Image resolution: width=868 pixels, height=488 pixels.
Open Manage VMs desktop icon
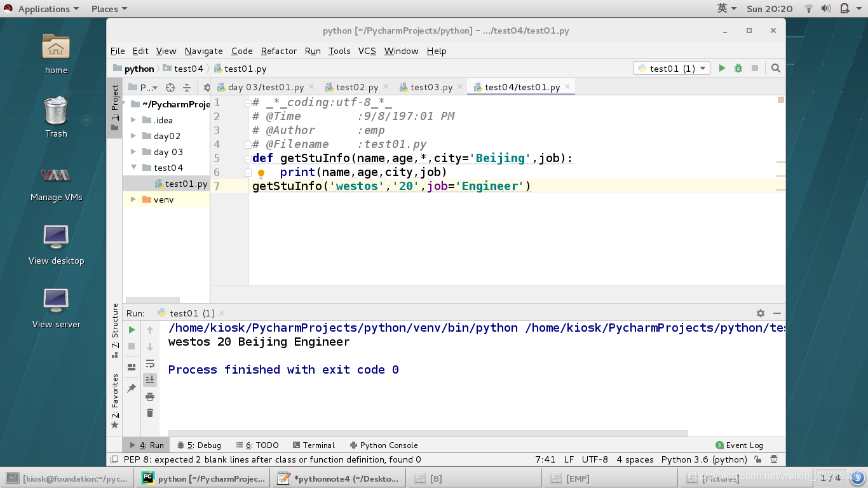tap(56, 184)
